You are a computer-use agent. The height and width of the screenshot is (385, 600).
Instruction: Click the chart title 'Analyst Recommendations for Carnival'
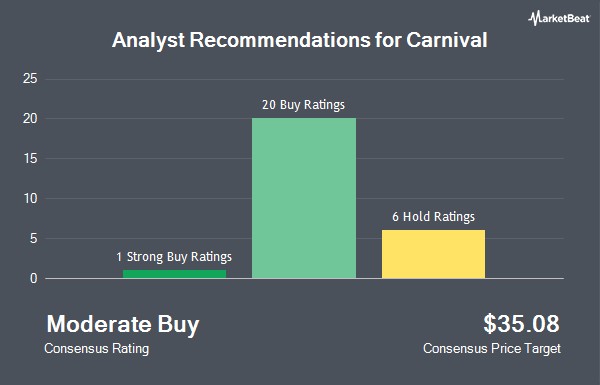point(300,40)
